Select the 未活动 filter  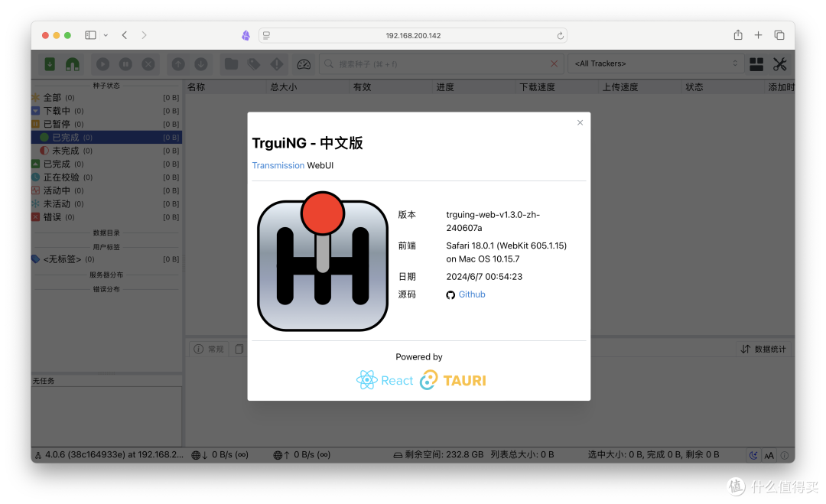point(106,203)
